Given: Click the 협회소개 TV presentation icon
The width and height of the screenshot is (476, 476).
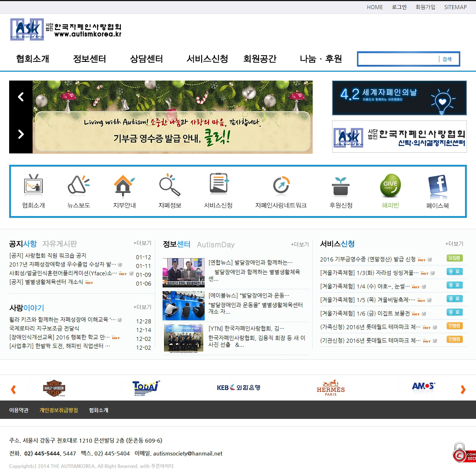Looking at the screenshot, I should [x=33, y=184].
